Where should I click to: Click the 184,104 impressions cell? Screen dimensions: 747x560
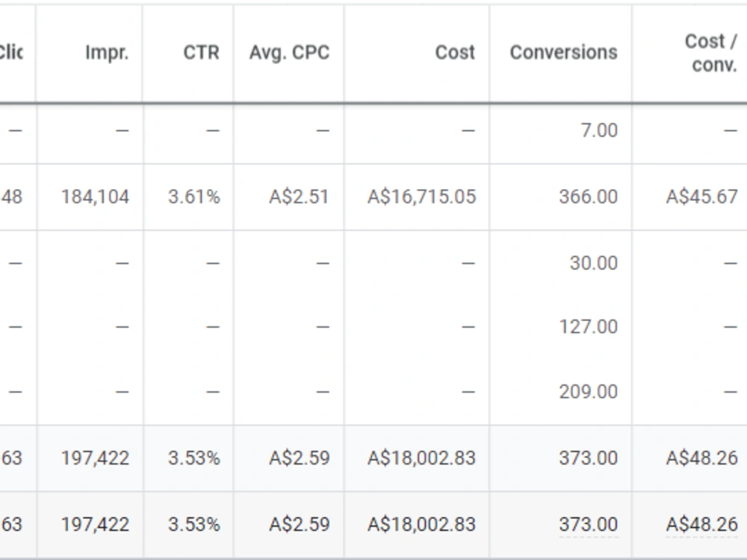click(x=96, y=196)
